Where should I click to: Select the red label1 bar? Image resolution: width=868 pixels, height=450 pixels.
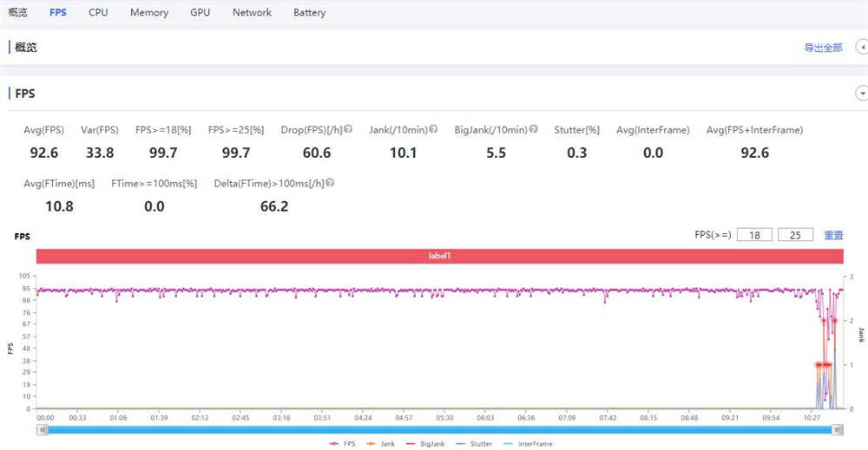pos(439,256)
